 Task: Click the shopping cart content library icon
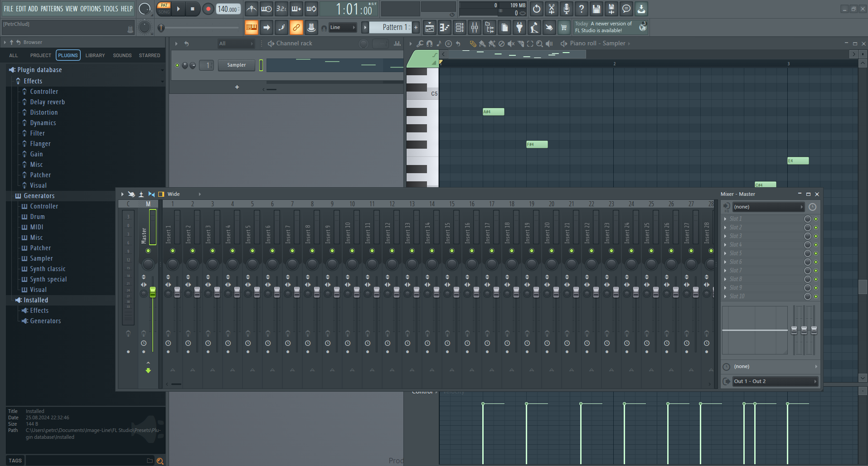point(564,28)
